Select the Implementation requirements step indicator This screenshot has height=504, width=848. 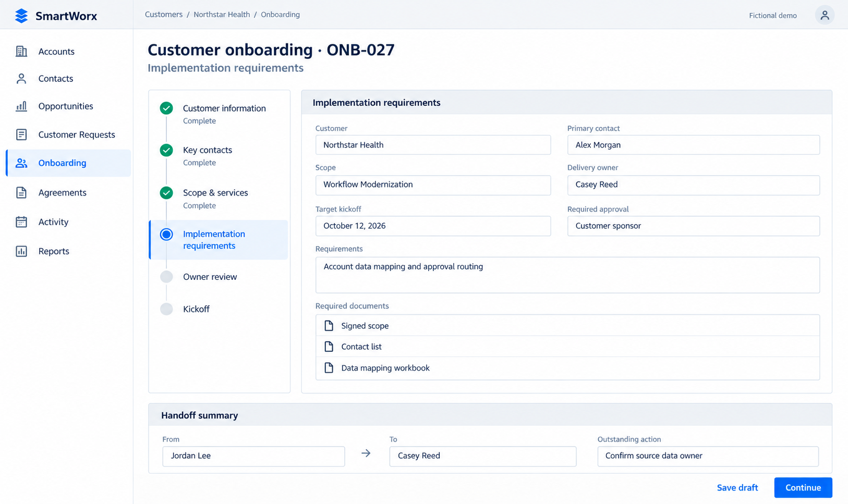(166, 235)
